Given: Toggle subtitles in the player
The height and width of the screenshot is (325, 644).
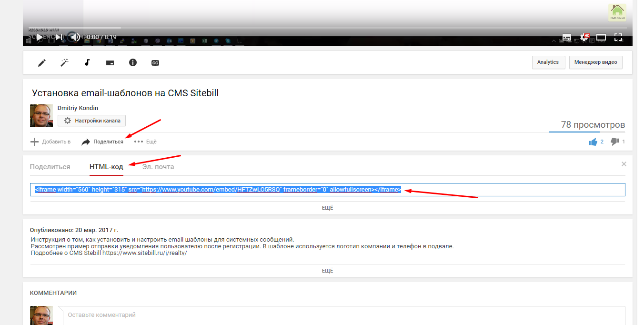Looking at the screenshot, I should click(567, 37).
